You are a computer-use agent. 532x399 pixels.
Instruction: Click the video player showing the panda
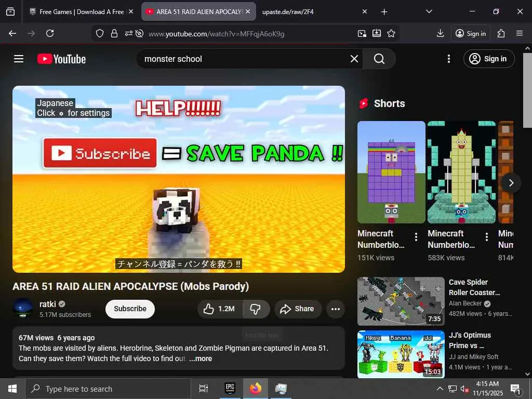coord(179,179)
